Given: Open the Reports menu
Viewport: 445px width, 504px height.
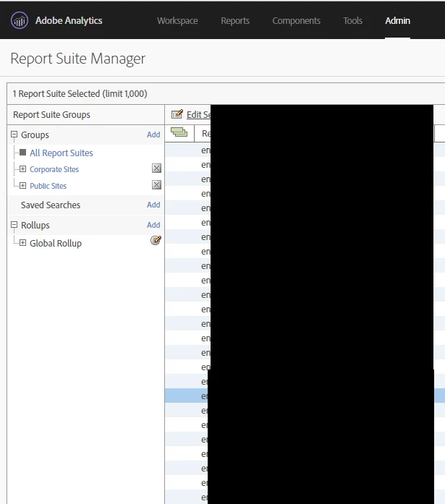Looking at the screenshot, I should [x=235, y=20].
